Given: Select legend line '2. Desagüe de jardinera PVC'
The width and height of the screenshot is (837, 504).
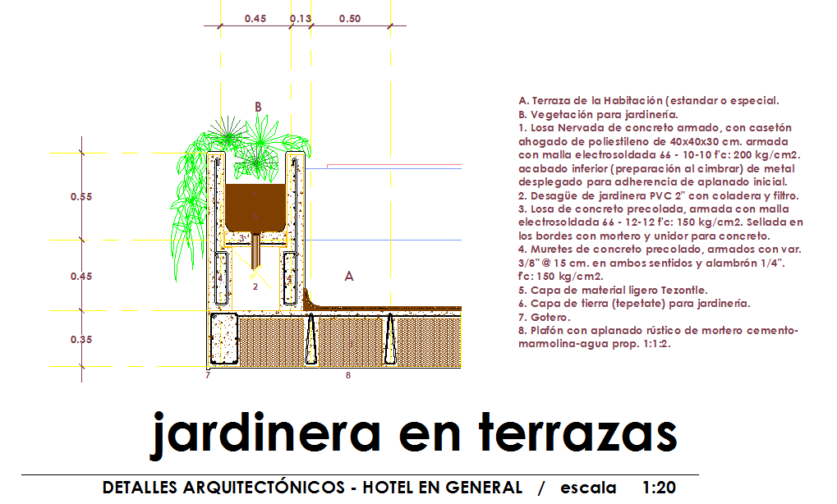Looking at the screenshot, I should pyautogui.click(x=658, y=195).
